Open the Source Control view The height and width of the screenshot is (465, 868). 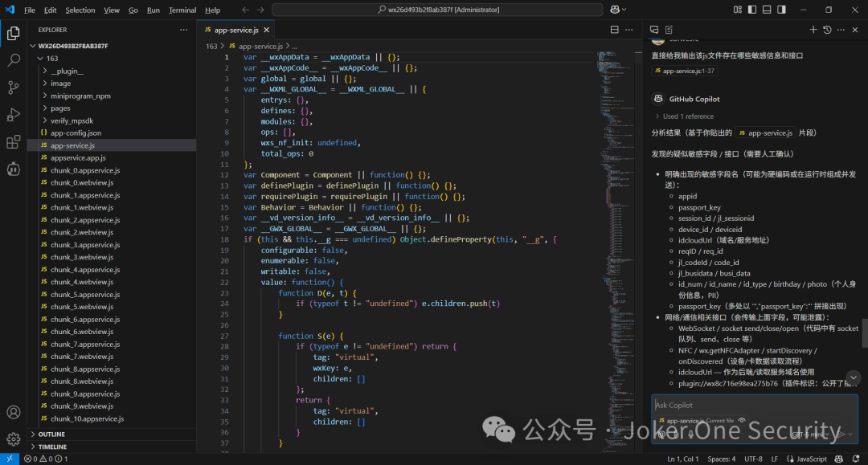[13, 88]
